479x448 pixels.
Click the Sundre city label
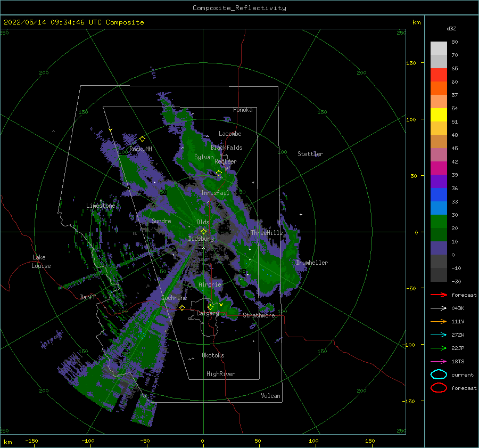[161, 221]
